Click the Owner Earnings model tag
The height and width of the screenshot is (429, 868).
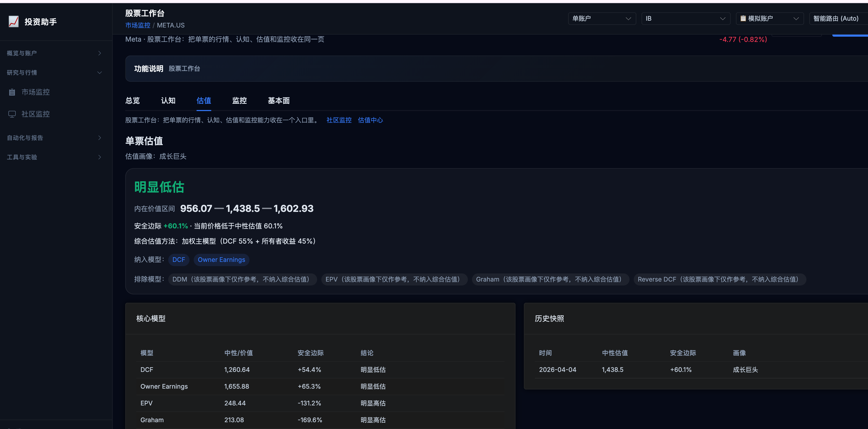(221, 260)
